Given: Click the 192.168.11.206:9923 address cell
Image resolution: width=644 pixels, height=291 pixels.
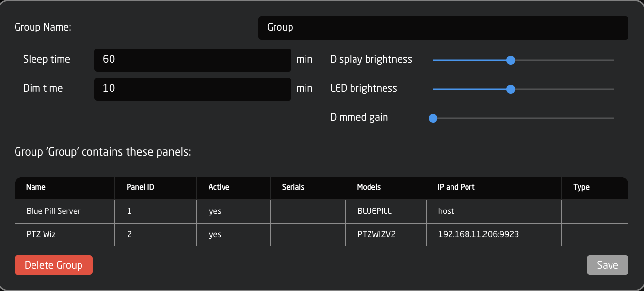Looking at the screenshot, I should pos(478,235).
